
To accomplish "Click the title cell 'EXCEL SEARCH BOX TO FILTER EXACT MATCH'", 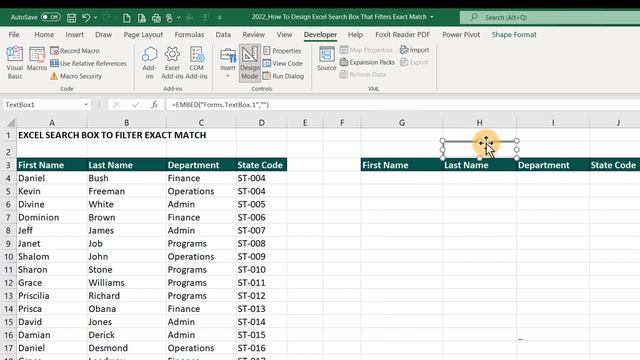I will 112,135.
